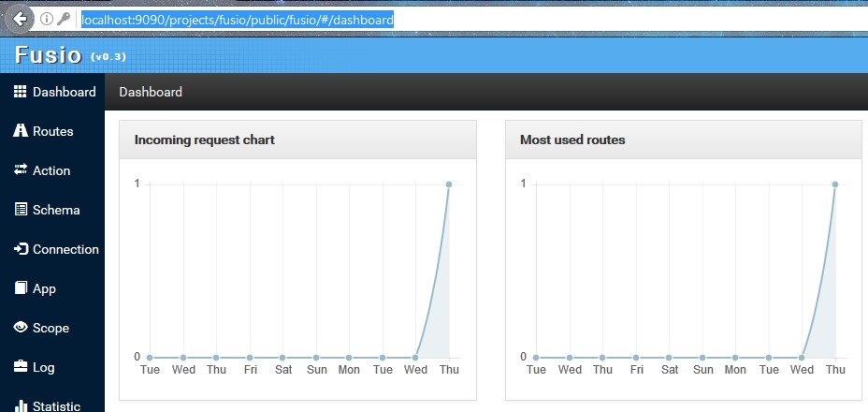The height and width of the screenshot is (412, 868).
Task: Click the Mon label in Incoming request chart
Action: pos(349,370)
